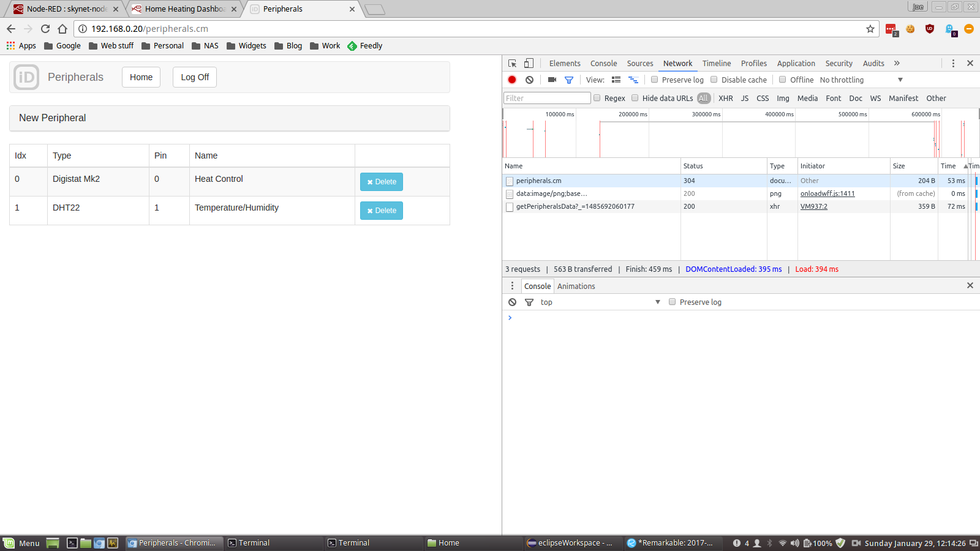Toggle the network filter funnel icon
Screen dimensions: 980x551
(x=569, y=80)
